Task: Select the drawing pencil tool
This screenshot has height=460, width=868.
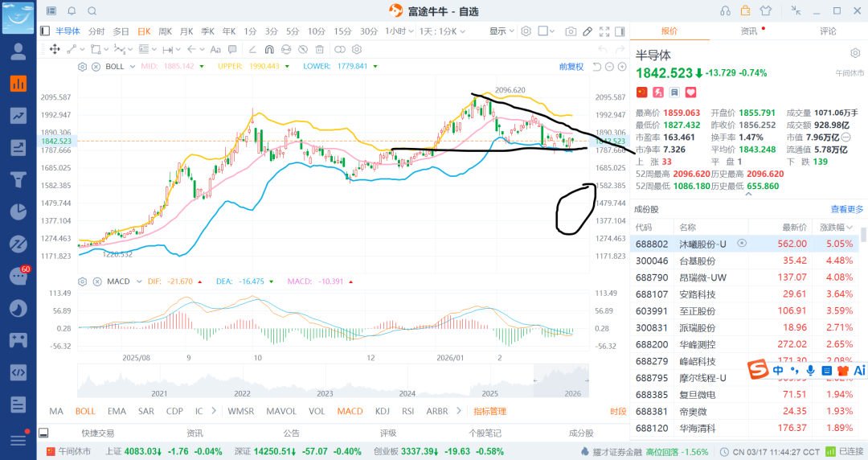Action: [x=588, y=31]
